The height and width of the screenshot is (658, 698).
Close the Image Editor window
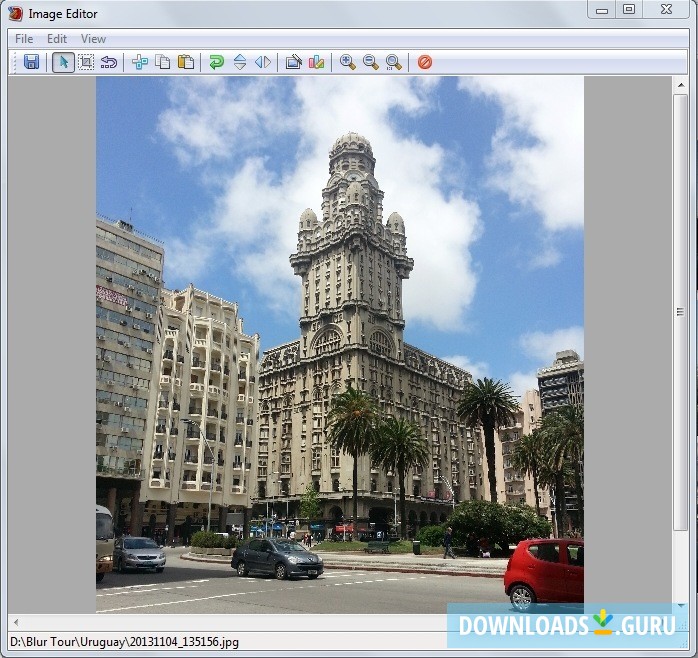pyautogui.click(x=666, y=10)
